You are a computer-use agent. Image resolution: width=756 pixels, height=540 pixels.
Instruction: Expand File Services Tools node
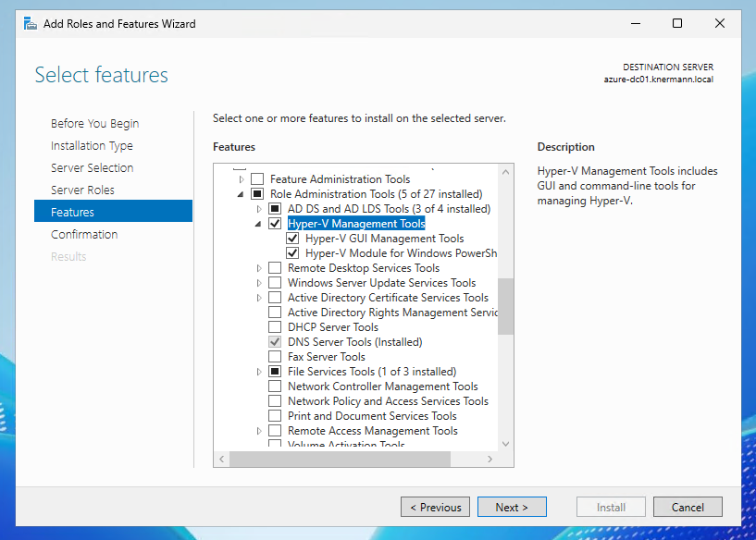coord(259,372)
